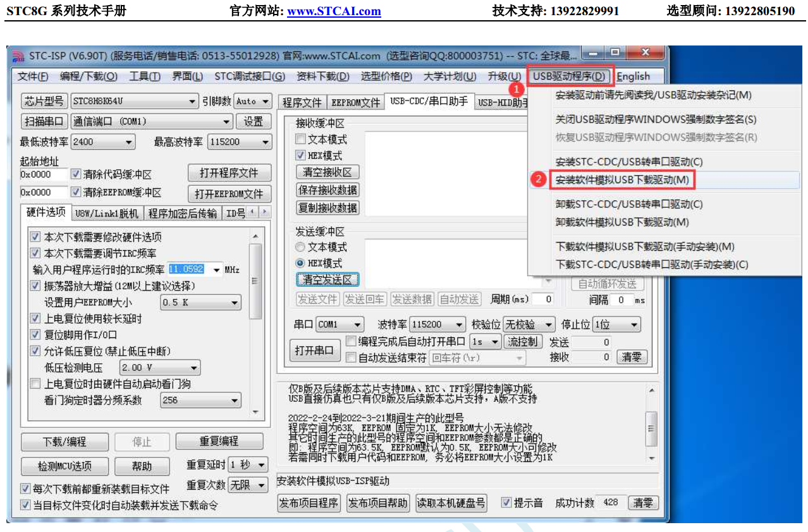Open the 工具(T) menu

tap(145, 76)
